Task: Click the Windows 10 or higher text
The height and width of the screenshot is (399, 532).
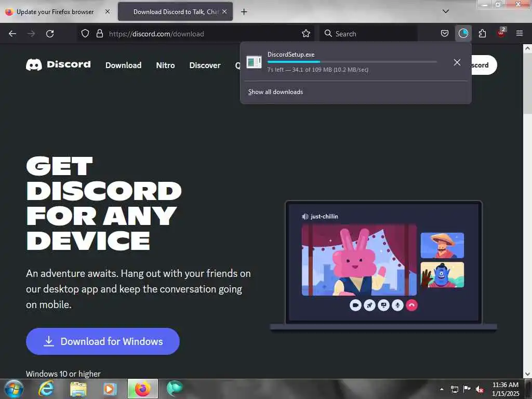Action: point(63,374)
